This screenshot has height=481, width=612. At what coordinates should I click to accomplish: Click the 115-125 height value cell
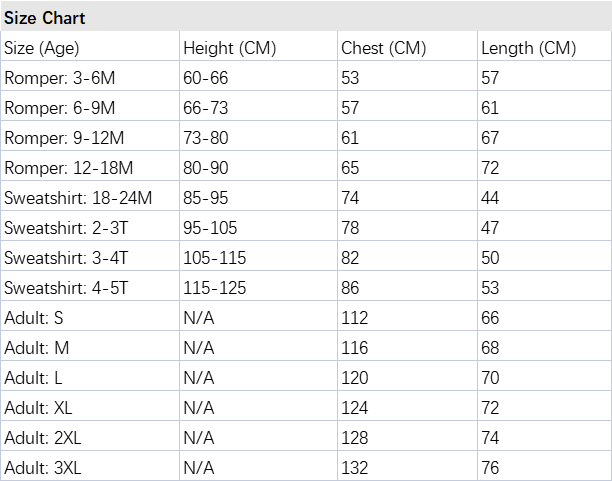(214, 288)
